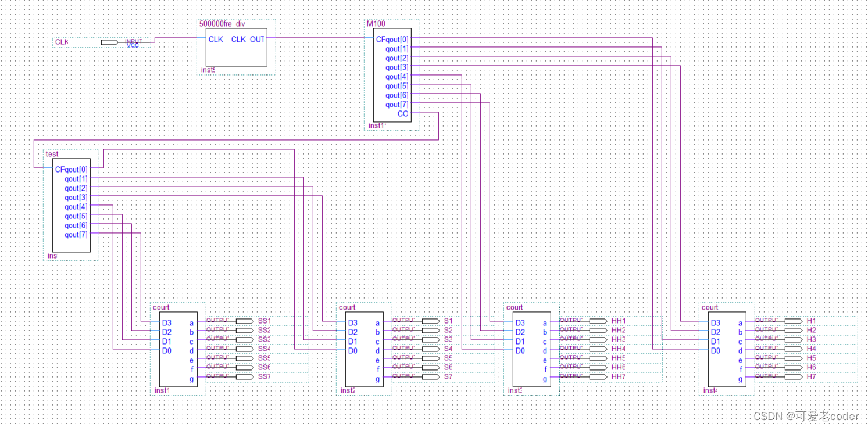Select the H4 output pin
The image size is (868, 427).
pyautogui.click(x=794, y=349)
